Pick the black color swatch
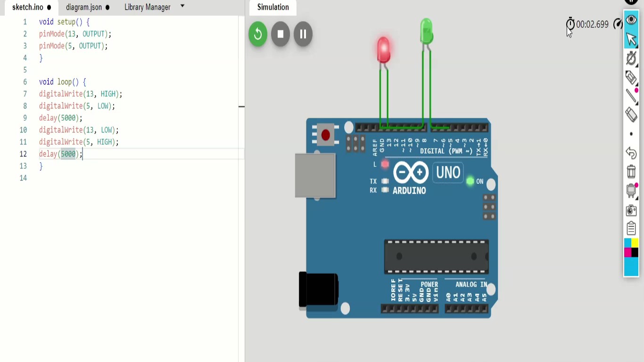Viewport: 644px width, 362px height. [x=635, y=252]
